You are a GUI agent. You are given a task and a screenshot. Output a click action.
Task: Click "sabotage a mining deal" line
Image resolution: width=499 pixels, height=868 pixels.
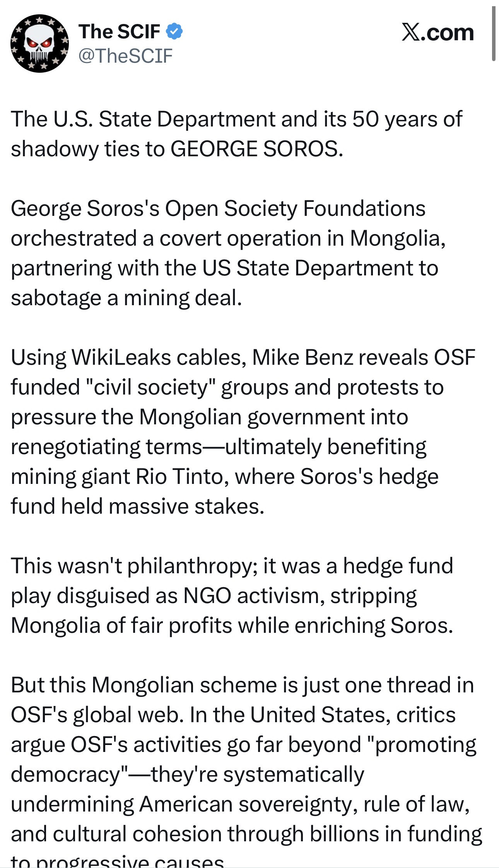pyautogui.click(x=126, y=298)
